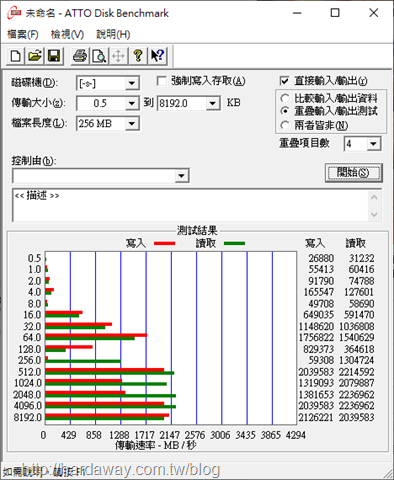Image resolution: width=394 pixels, height=480 pixels.
Task: Click the 測試結果 group title
Action: (x=197, y=230)
